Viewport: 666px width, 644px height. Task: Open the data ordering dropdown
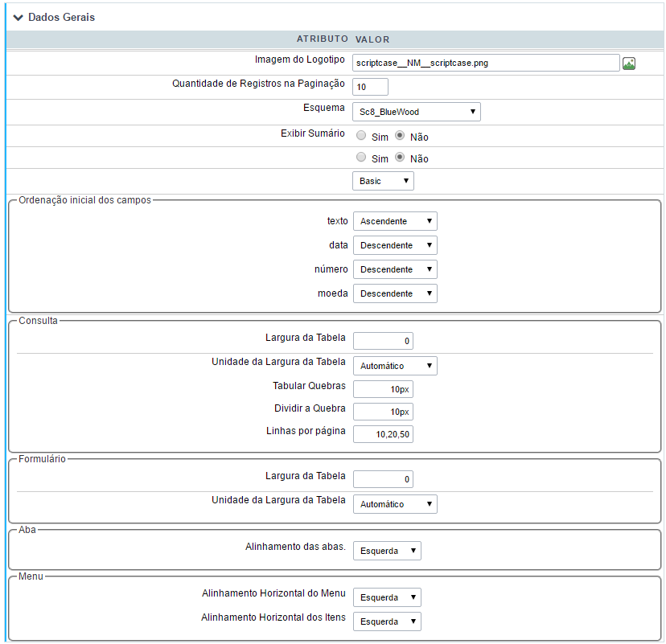395,245
